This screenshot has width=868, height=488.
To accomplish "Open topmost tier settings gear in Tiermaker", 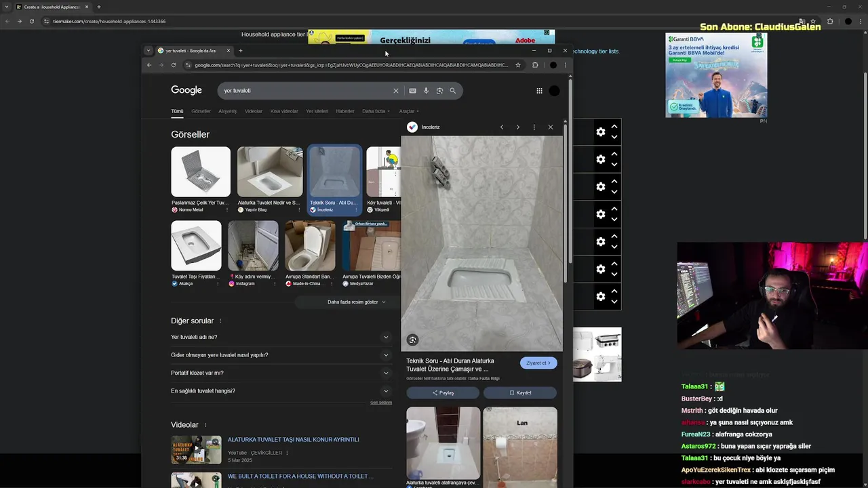I will coord(601,132).
